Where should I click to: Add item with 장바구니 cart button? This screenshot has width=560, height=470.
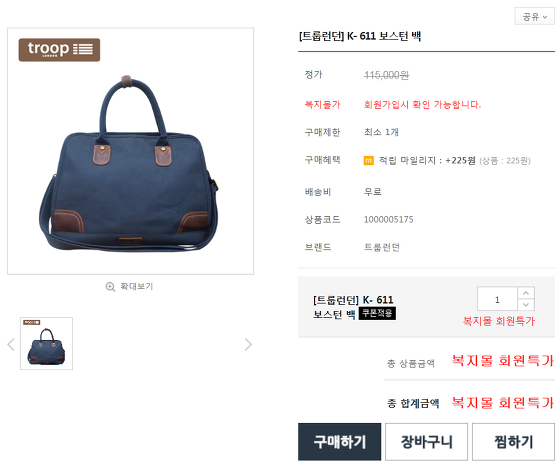426,442
